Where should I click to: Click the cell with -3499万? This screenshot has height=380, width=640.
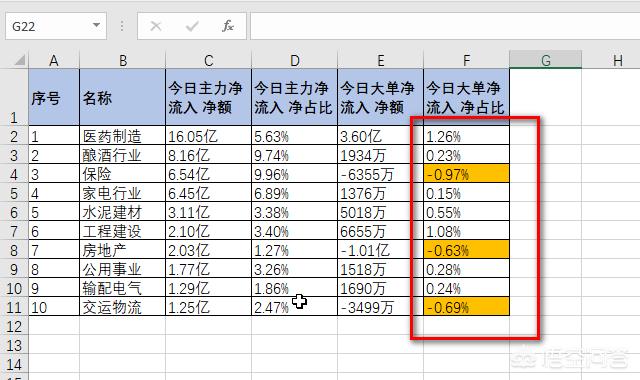click(380, 307)
